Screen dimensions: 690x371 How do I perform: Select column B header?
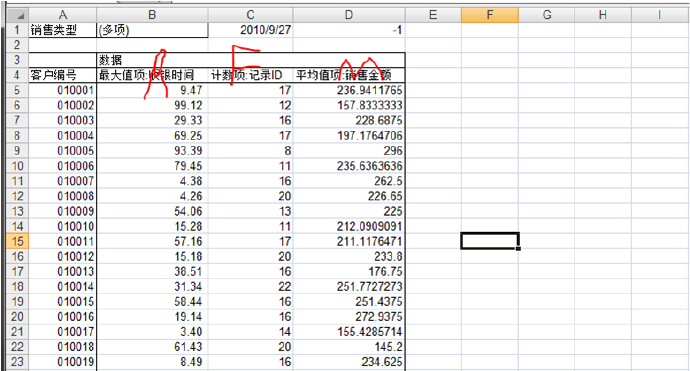(x=152, y=15)
